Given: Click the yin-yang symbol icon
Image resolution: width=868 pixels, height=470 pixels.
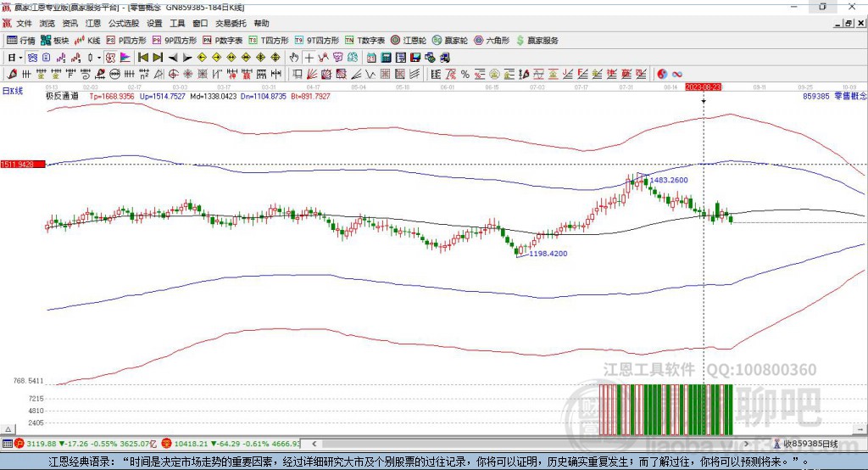Looking at the screenshot, I should tap(662, 75).
